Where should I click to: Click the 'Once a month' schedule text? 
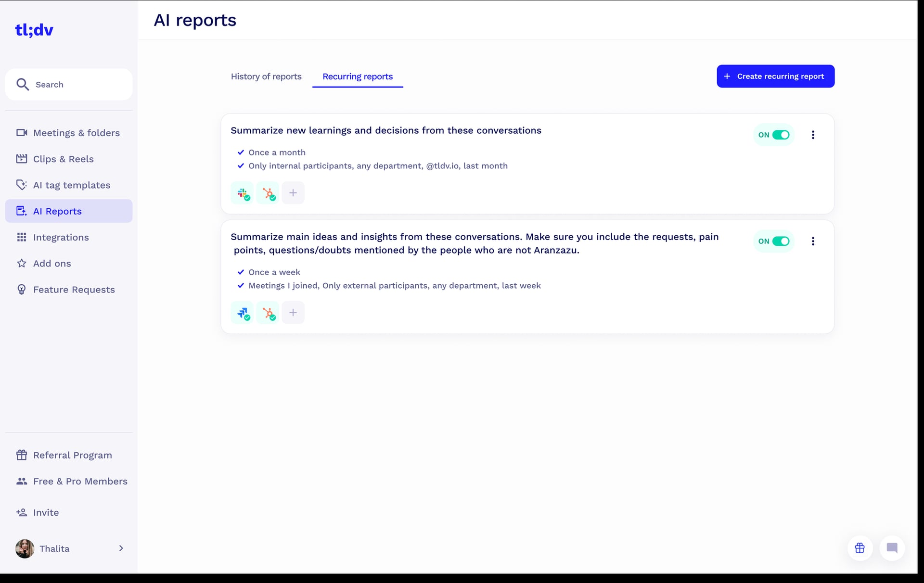(x=277, y=152)
